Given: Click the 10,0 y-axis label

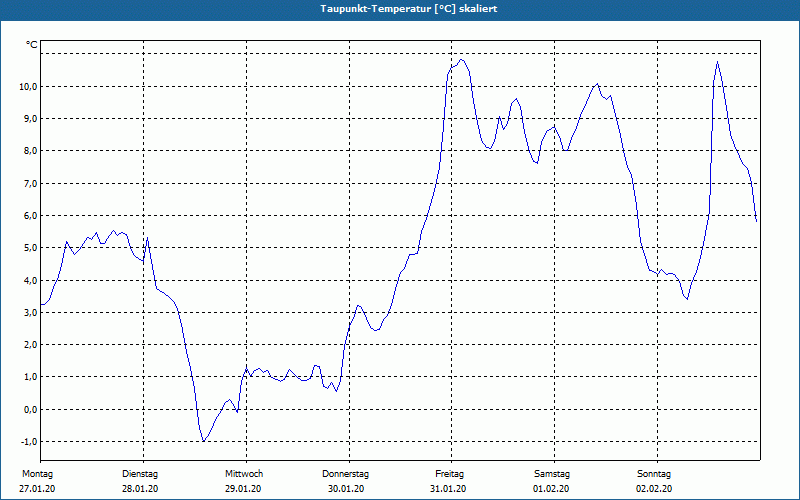Looking at the screenshot, I should click(x=28, y=86).
